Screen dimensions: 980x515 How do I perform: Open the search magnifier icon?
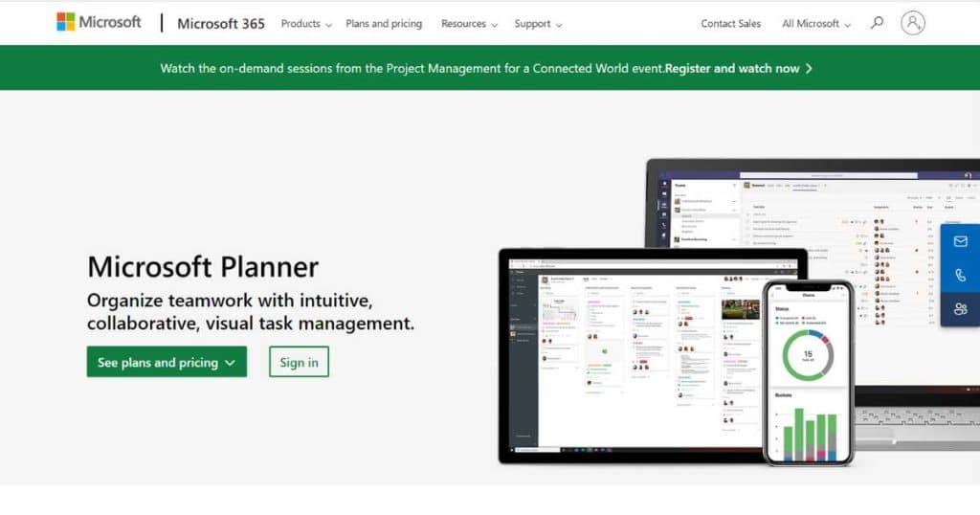point(877,23)
